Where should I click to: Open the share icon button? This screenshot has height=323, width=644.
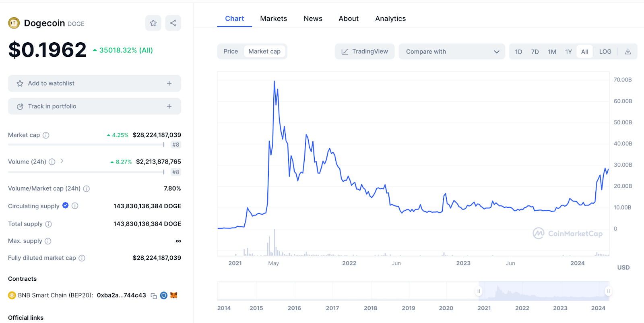(173, 23)
